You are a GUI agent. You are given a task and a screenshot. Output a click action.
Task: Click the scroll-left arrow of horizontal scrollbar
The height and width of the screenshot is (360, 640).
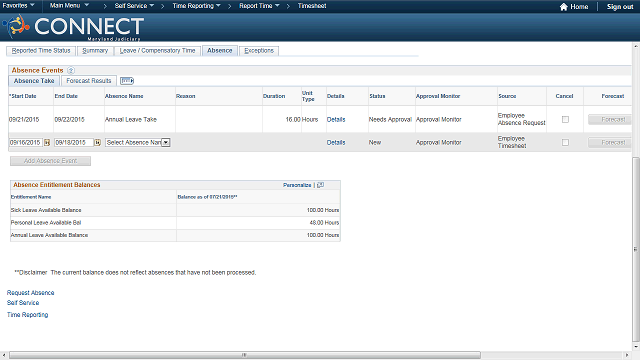[4, 355]
